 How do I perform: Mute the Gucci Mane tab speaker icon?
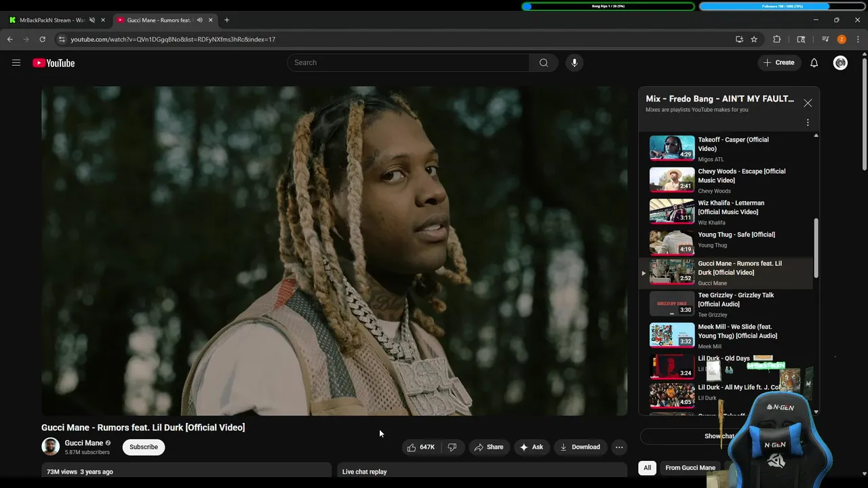tap(199, 20)
